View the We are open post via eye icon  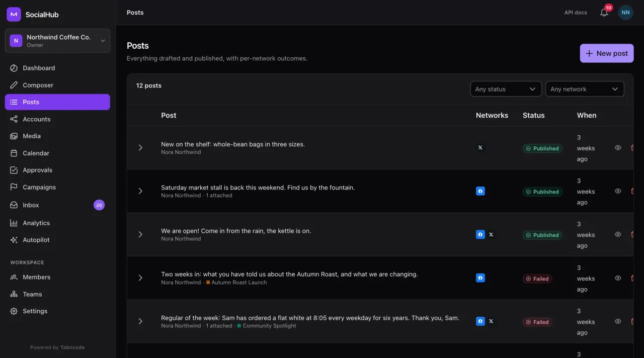point(618,234)
